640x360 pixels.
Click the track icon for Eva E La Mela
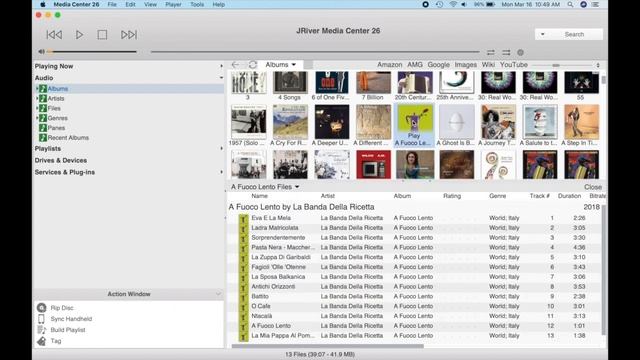tap(243, 219)
